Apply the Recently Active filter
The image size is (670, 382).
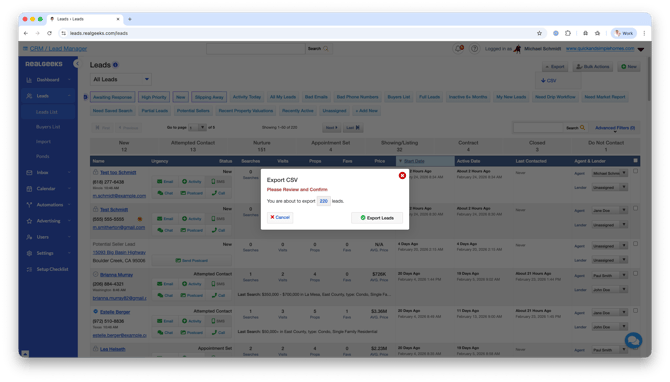click(297, 111)
